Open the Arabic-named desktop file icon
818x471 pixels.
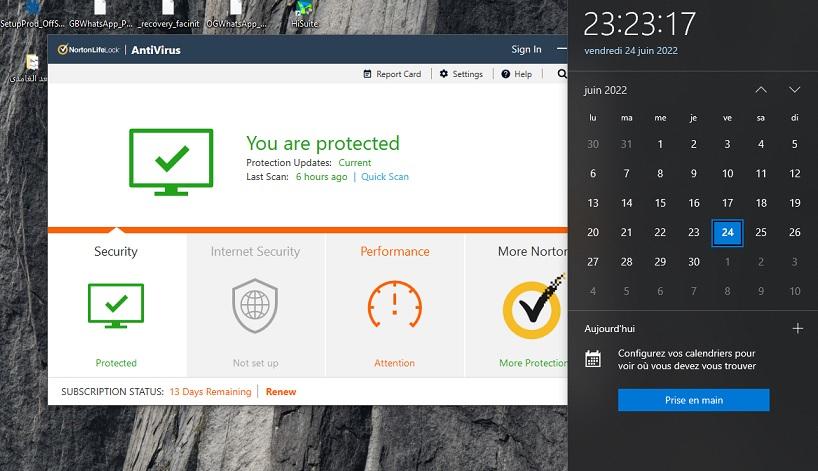[31, 68]
